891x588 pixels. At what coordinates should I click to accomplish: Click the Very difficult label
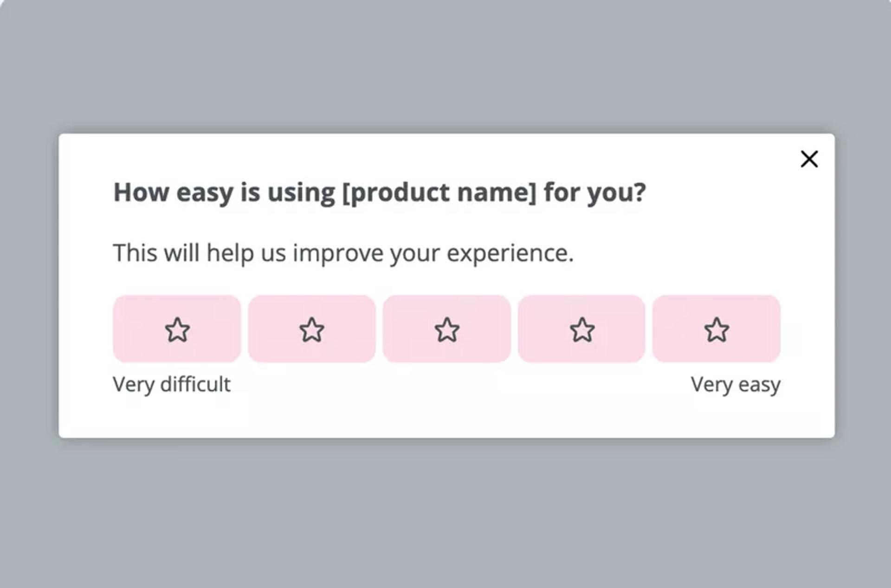pos(171,384)
